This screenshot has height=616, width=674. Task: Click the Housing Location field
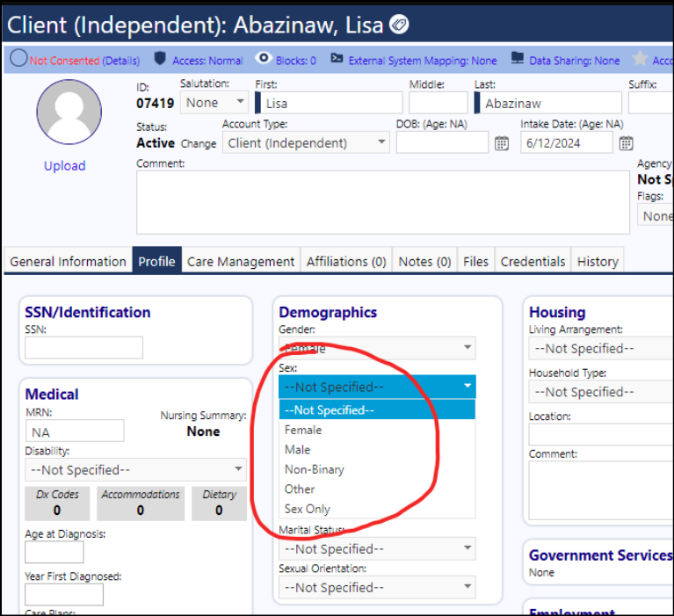click(x=601, y=435)
